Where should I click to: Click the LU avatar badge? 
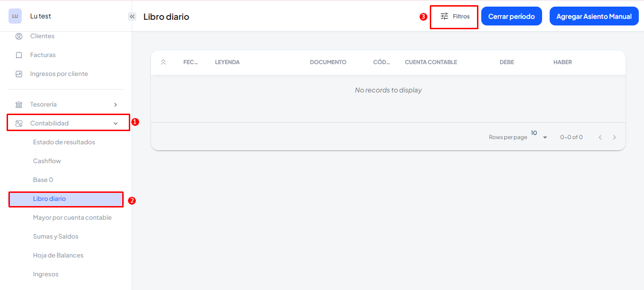[x=15, y=16]
